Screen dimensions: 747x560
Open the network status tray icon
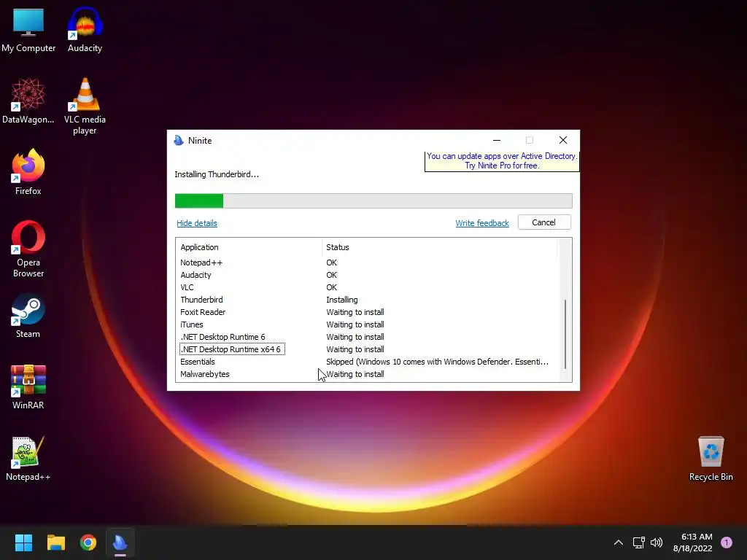pos(638,542)
